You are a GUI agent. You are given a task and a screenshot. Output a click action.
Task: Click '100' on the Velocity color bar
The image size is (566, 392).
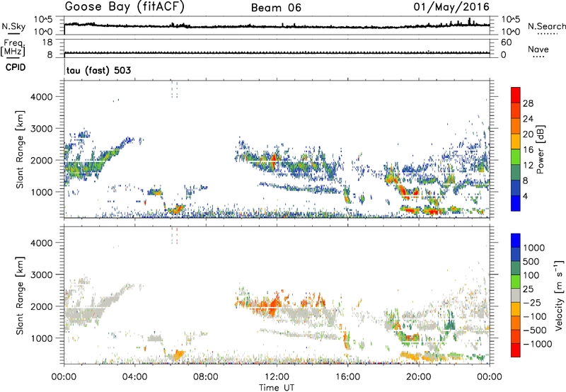pos(531,275)
